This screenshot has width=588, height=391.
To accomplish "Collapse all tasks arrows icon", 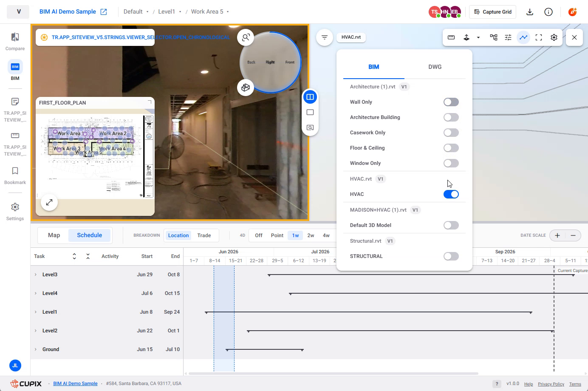I will click(88, 256).
